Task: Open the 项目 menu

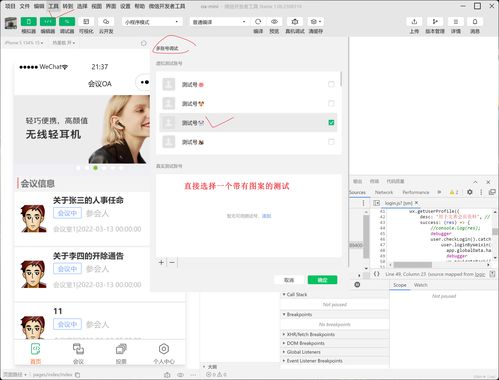Action: click(x=10, y=6)
